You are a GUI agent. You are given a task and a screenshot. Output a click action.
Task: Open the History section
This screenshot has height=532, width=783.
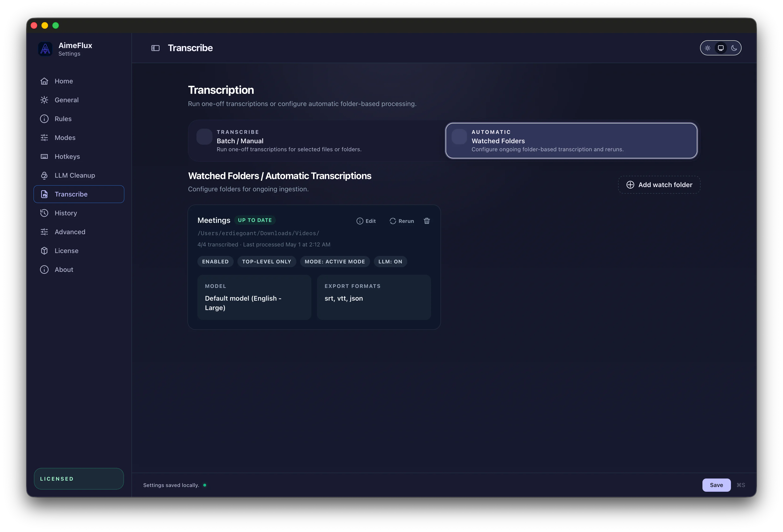click(79, 213)
